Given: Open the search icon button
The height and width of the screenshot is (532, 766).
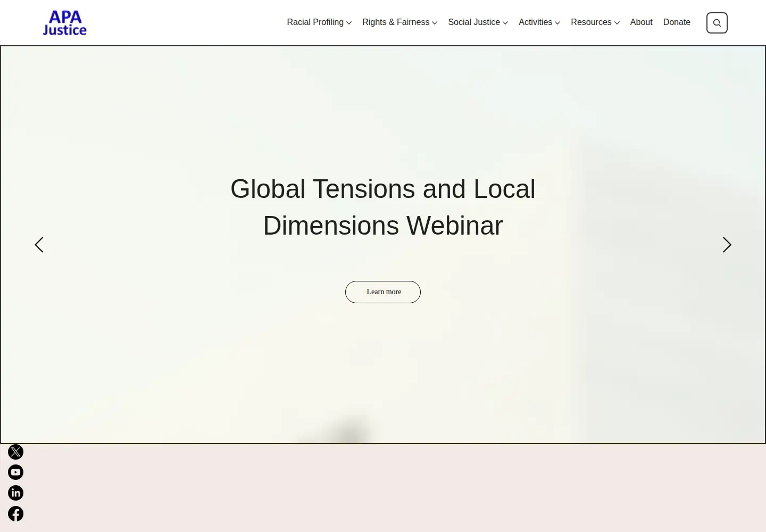Looking at the screenshot, I should (717, 23).
